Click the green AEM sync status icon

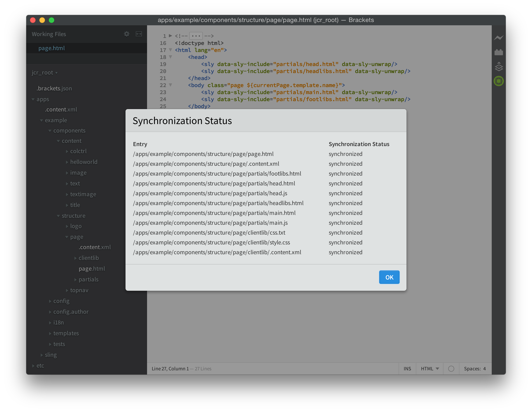499,81
